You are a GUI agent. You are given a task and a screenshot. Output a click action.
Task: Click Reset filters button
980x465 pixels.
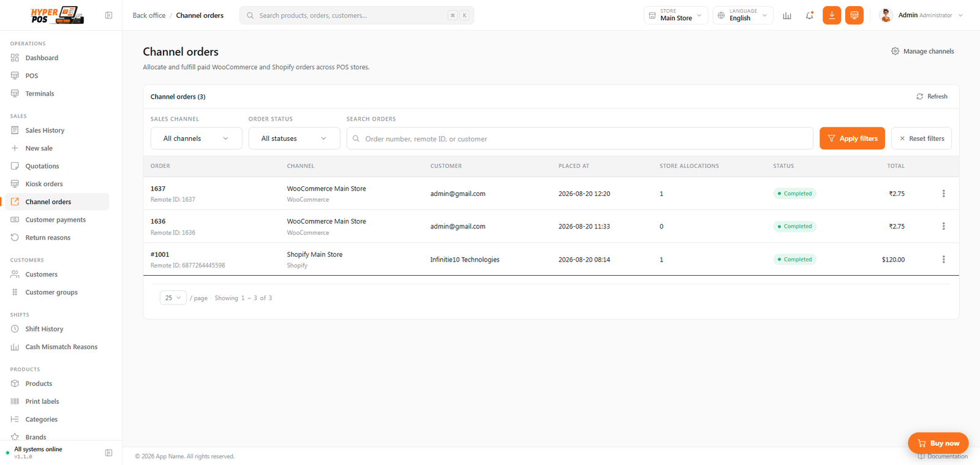coord(921,138)
